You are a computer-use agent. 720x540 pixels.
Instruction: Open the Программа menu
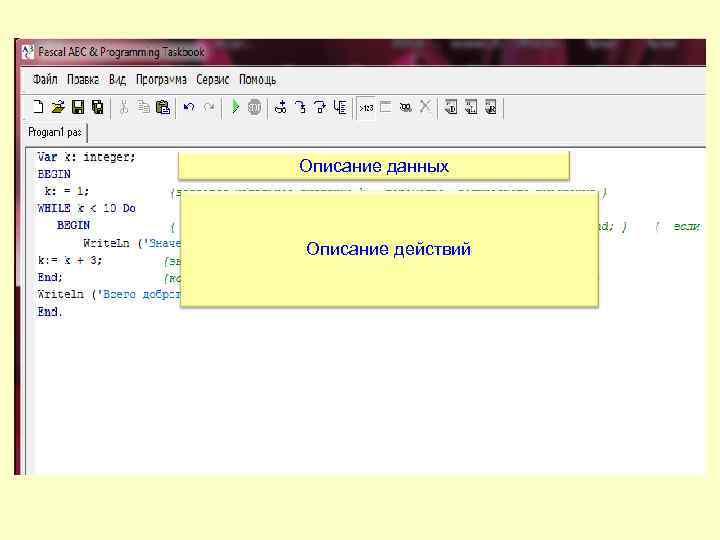[x=161, y=79]
